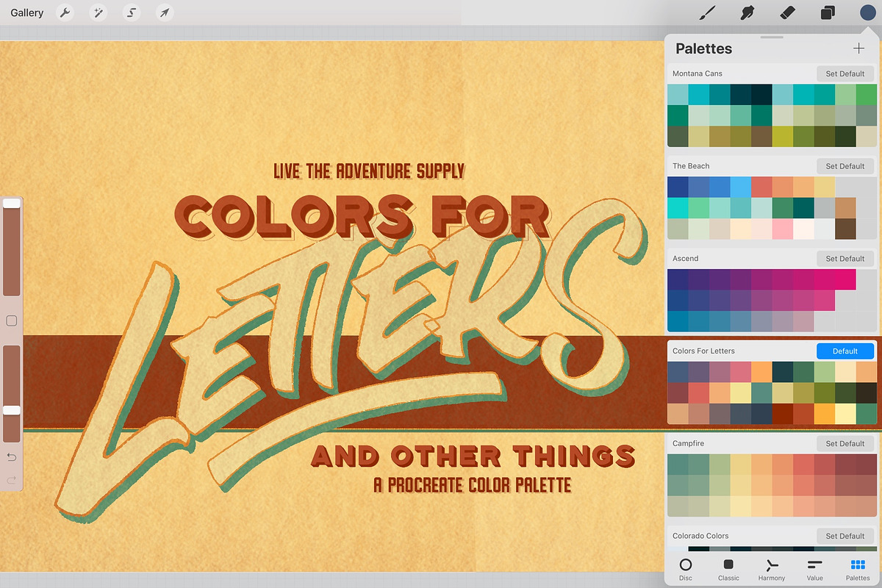Set Colorado Colors as default palette
882x588 pixels.
pos(845,536)
